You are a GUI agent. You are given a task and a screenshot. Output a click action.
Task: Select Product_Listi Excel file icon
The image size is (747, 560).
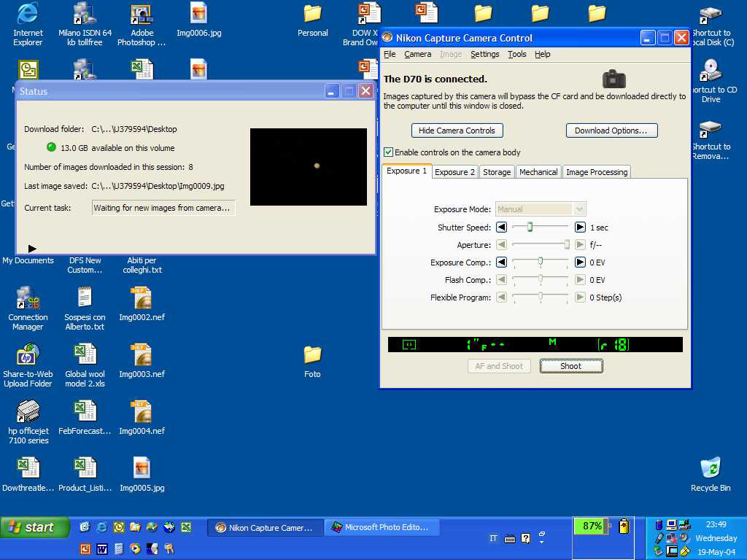tap(85, 474)
